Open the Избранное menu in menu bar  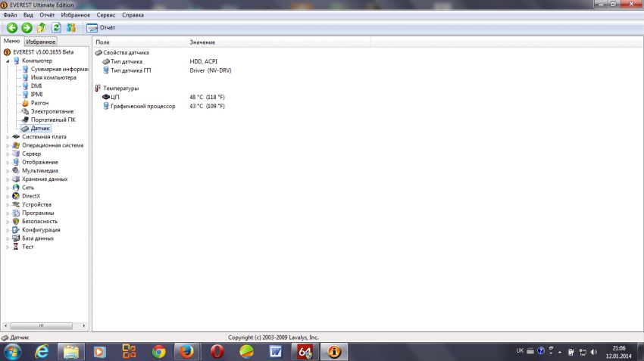pyautogui.click(x=76, y=15)
